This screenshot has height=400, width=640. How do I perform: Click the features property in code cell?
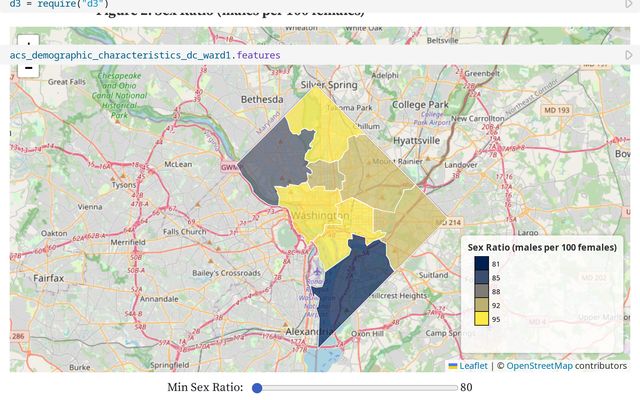tap(258, 54)
